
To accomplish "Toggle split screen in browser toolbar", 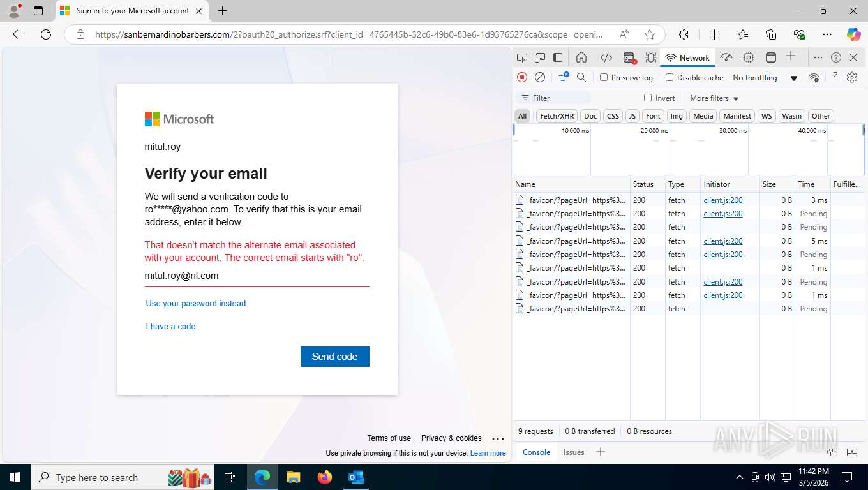I will [x=715, y=34].
